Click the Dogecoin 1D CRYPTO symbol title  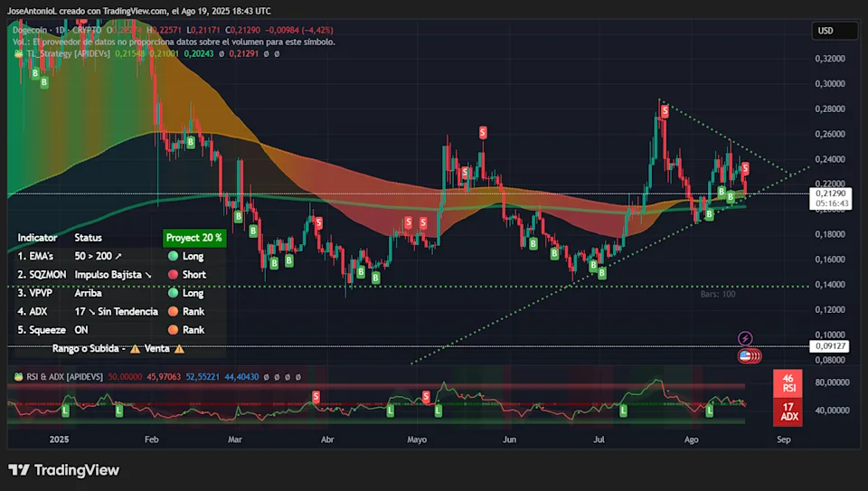click(x=63, y=30)
